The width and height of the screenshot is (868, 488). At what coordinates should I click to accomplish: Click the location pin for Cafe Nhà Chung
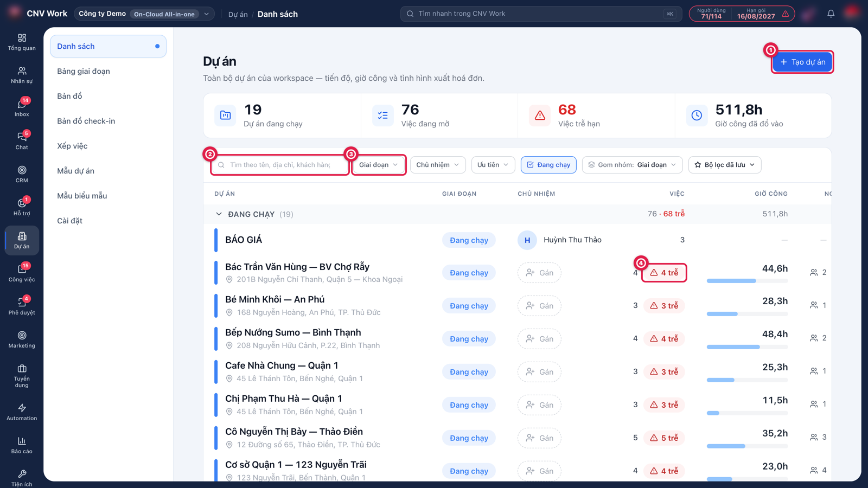pyautogui.click(x=229, y=378)
